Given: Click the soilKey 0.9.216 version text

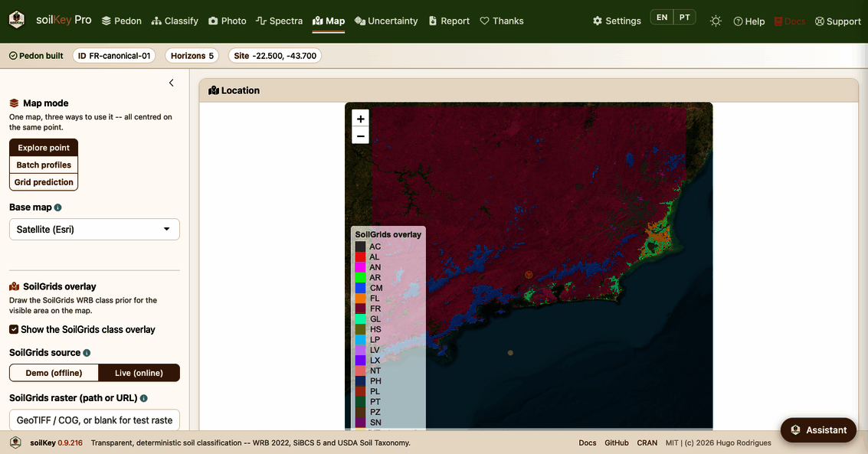Looking at the screenshot, I should click(56, 443).
